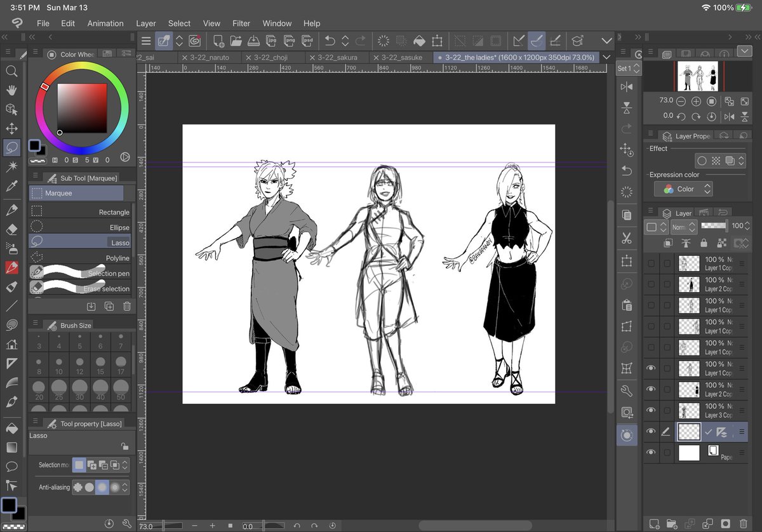
Task: Open the blending mode Normal dropdown
Action: (683, 227)
